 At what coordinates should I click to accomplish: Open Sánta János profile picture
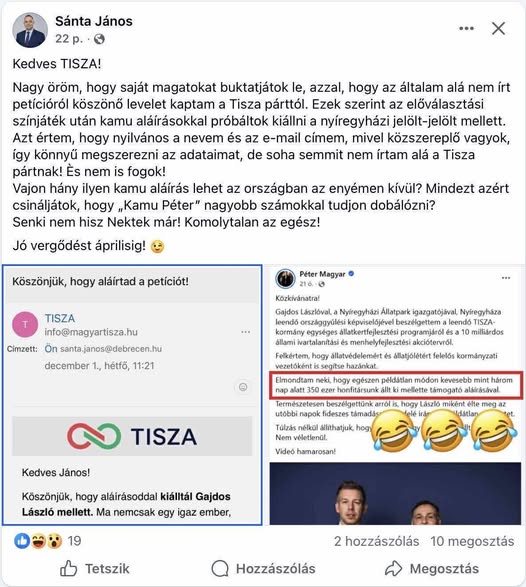(x=30, y=30)
